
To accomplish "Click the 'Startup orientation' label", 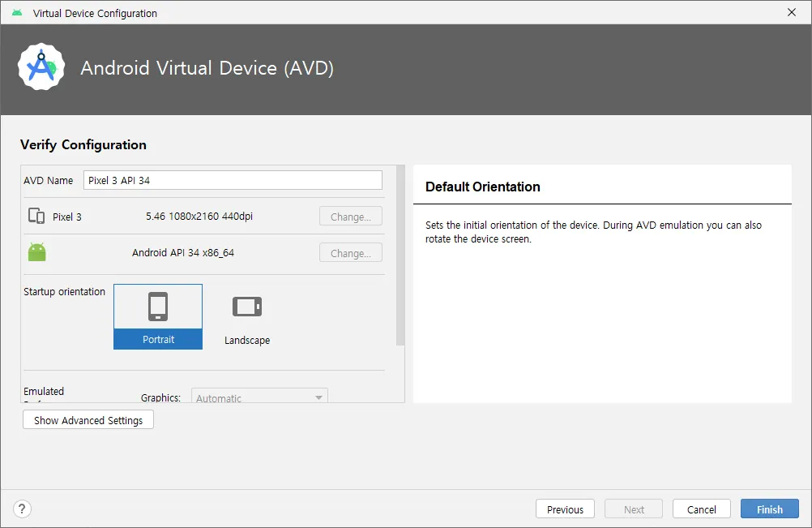I will (x=64, y=292).
